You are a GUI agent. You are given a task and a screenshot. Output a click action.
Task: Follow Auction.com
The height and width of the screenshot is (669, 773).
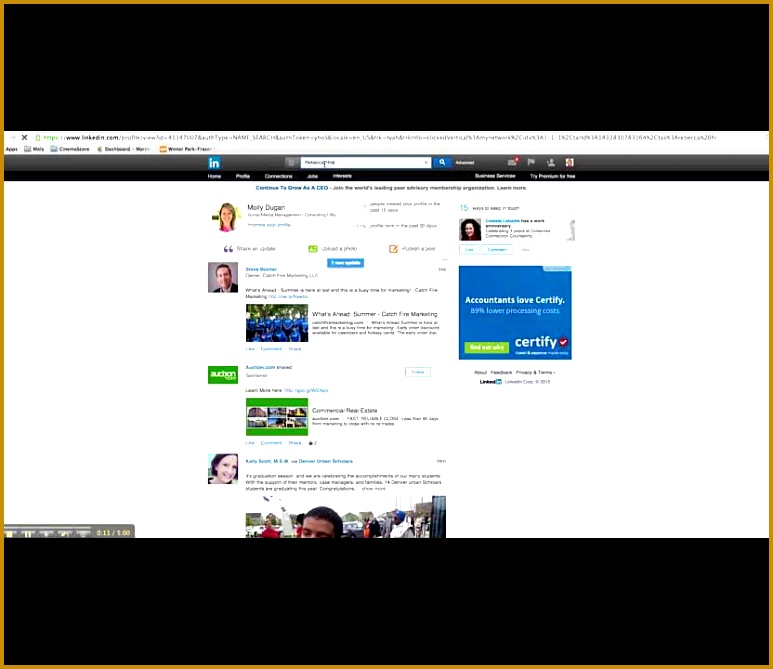click(418, 372)
